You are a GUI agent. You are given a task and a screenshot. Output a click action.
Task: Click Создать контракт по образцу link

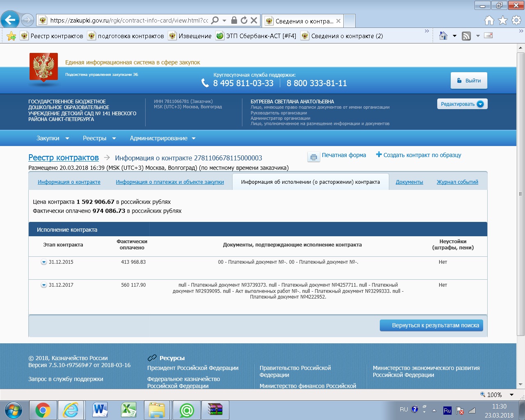(x=422, y=155)
